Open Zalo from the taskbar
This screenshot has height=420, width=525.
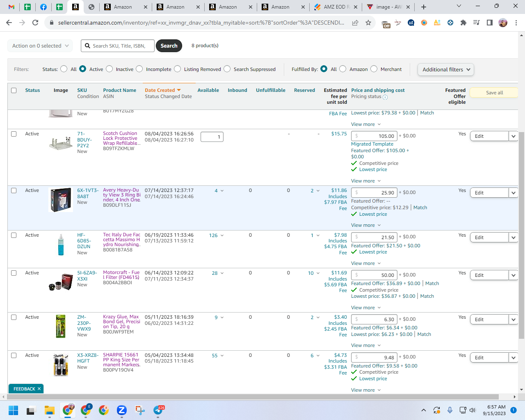click(122, 410)
